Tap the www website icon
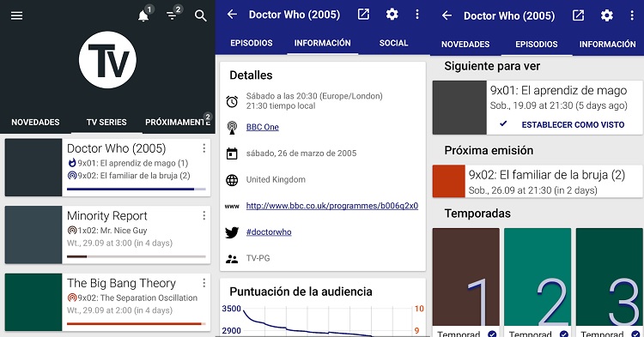This screenshot has width=644, height=337. pyautogui.click(x=232, y=206)
